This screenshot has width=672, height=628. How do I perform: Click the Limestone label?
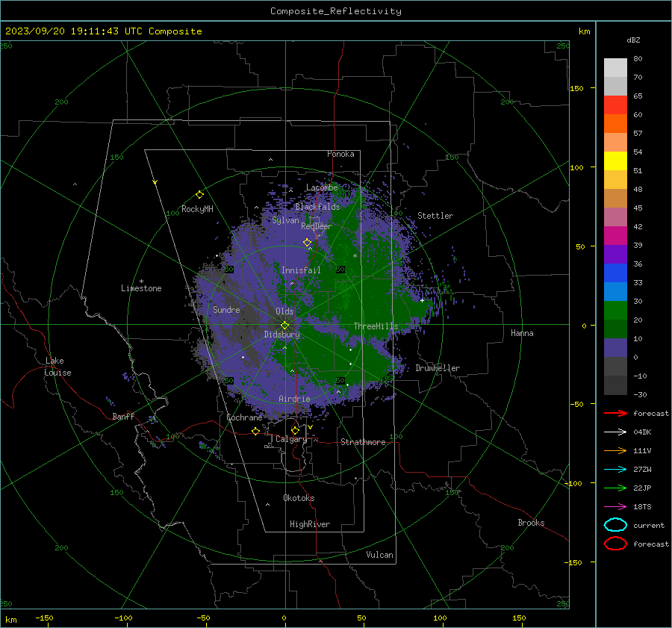click(141, 288)
